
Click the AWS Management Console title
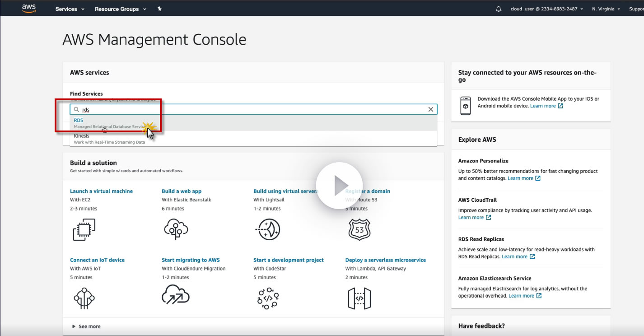pos(154,40)
